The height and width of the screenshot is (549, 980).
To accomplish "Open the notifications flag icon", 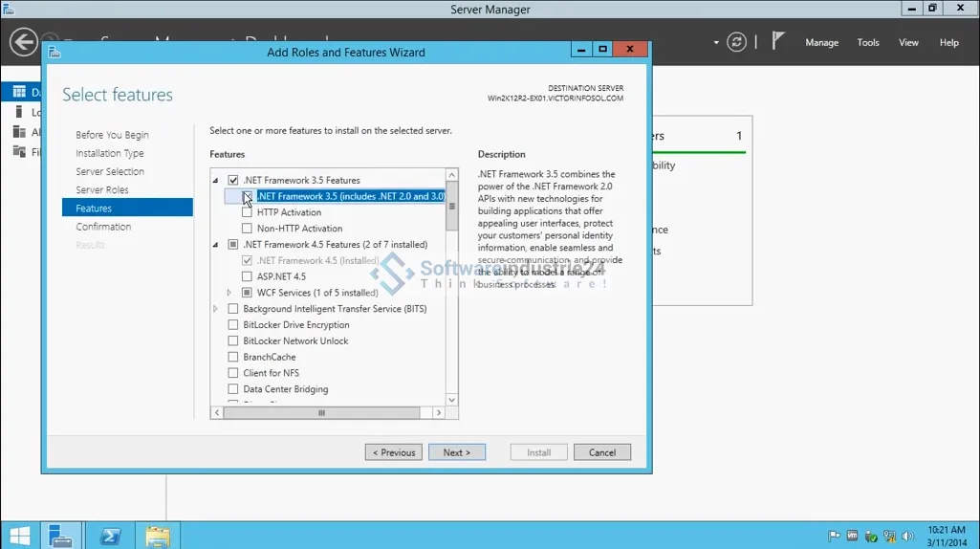I will (x=778, y=41).
